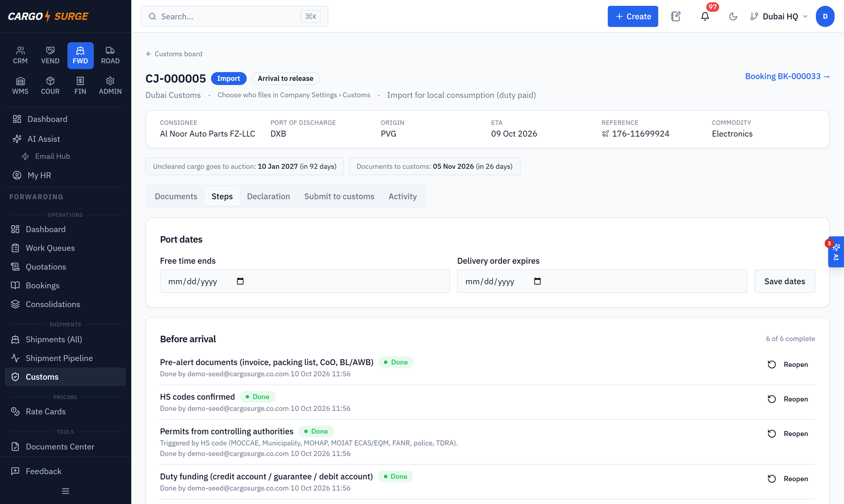Switch to the Submit to customs tab
This screenshot has width=844, height=504.
point(339,196)
